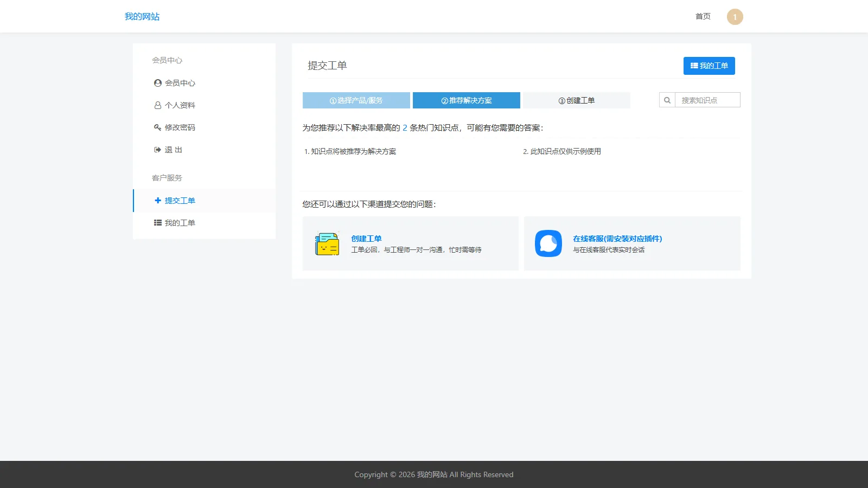The image size is (868, 488).
Task: Open 个人资料 via the person icon
Action: click(157, 105)
